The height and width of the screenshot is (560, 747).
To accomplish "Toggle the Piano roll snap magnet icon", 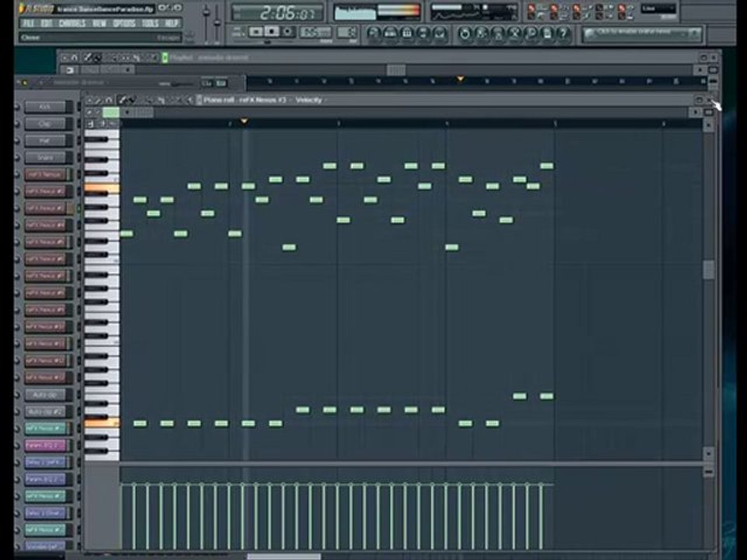I will [109, 100].
